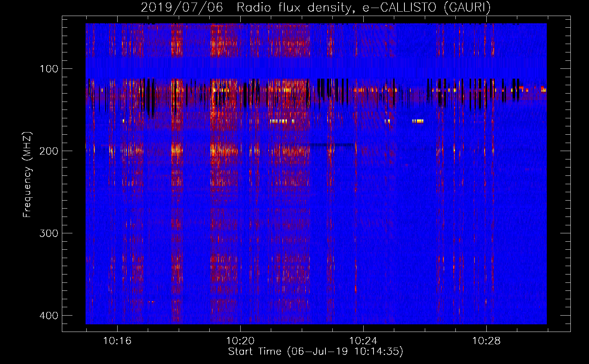
Task: Click the 10:20 time tick label
Action: (x=240, y=341)
